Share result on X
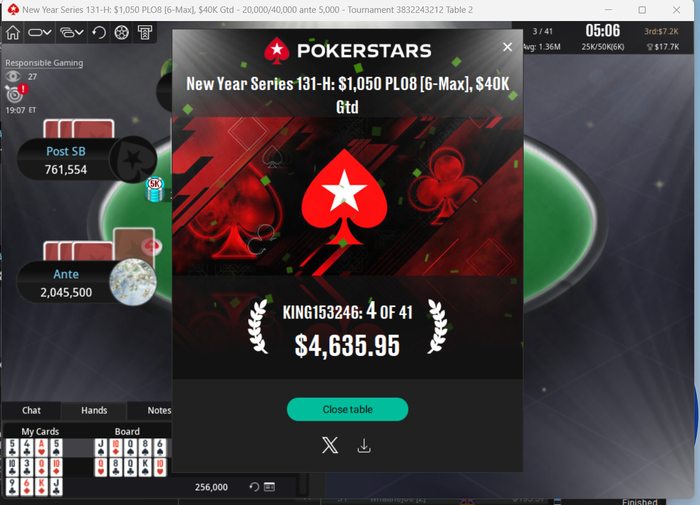Viewport: 700px width, 505px height. [330, 445]
